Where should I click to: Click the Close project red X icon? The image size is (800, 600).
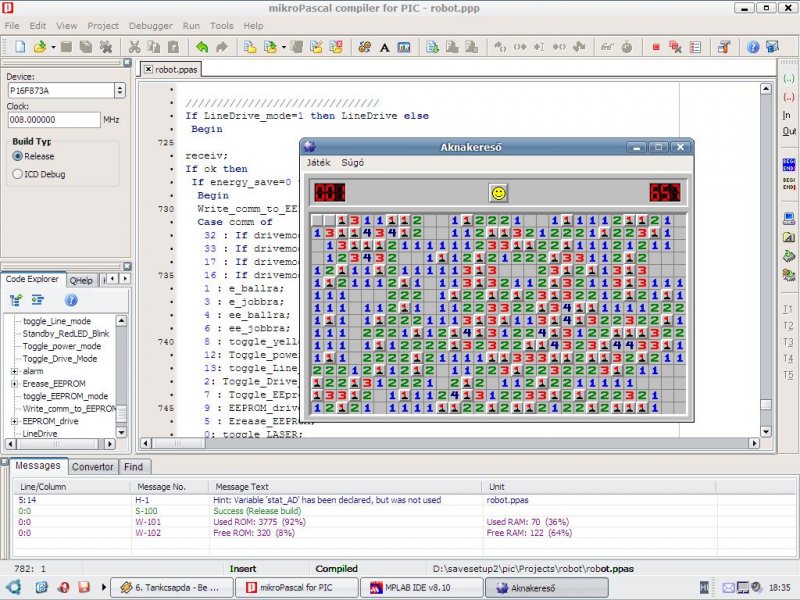point(336,47)
